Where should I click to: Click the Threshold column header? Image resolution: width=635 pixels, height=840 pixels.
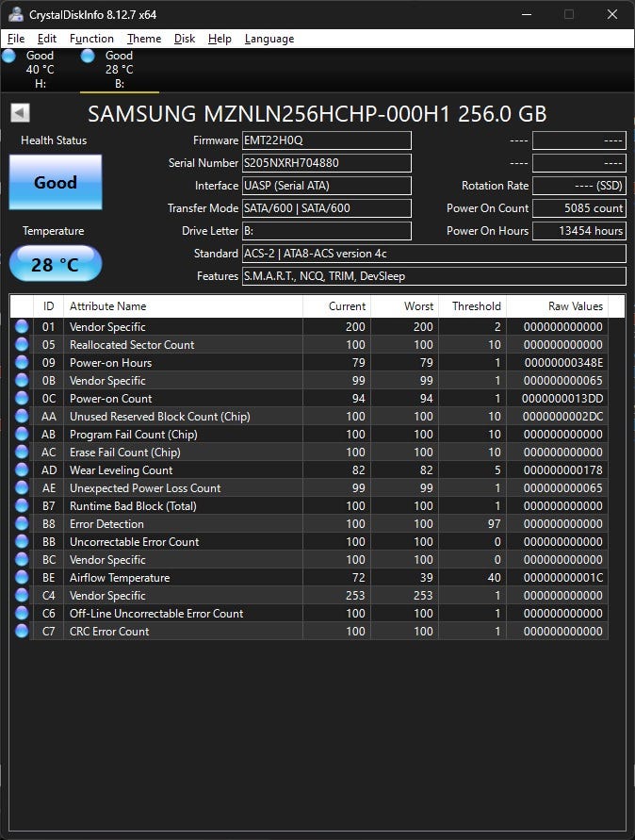(x=472, y=305)
